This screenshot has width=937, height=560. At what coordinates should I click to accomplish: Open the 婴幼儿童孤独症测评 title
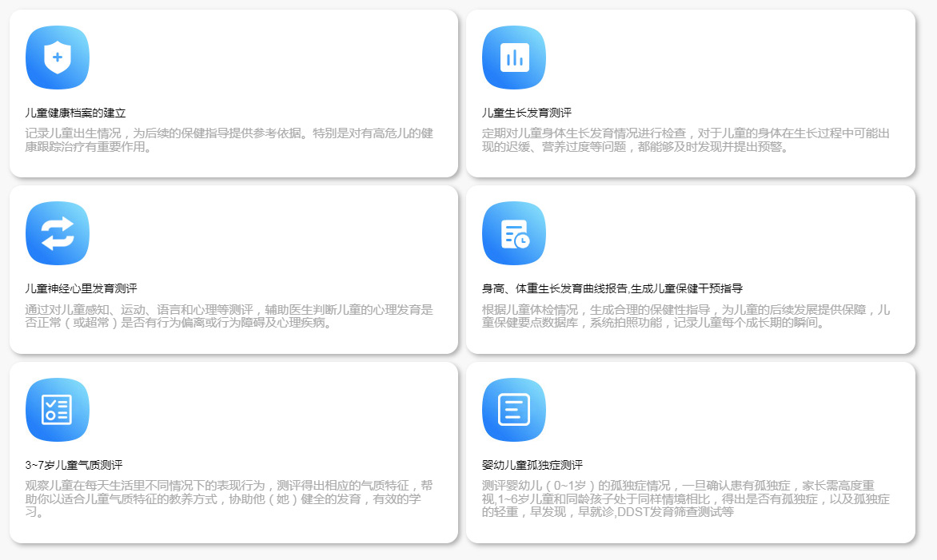(532, 465)
